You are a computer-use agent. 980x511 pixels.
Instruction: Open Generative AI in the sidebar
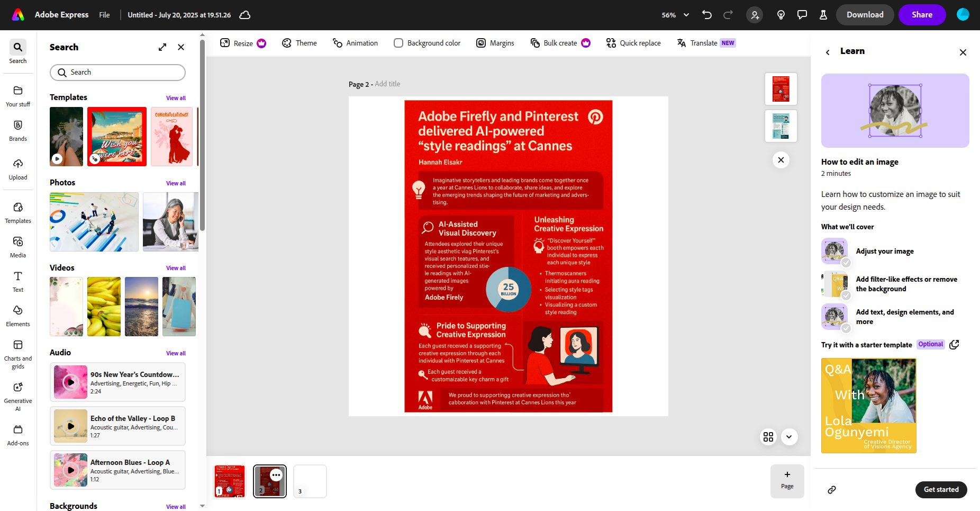click(18, 396)
